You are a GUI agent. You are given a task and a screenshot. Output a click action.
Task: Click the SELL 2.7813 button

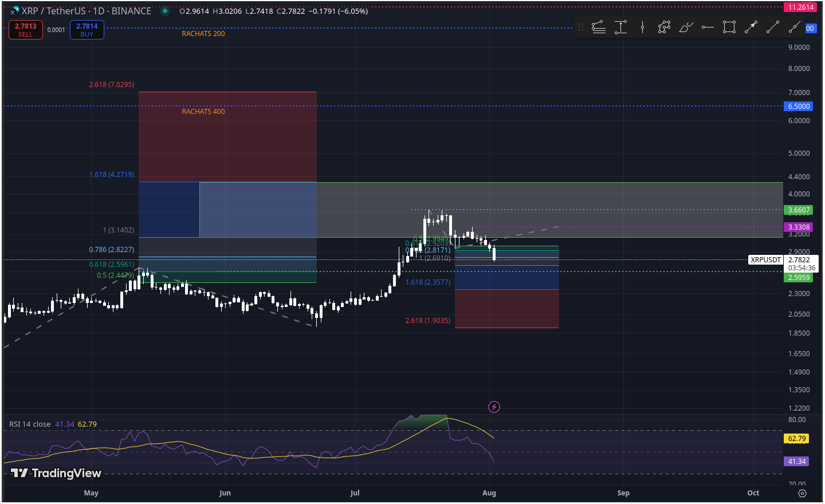[26, 30]
